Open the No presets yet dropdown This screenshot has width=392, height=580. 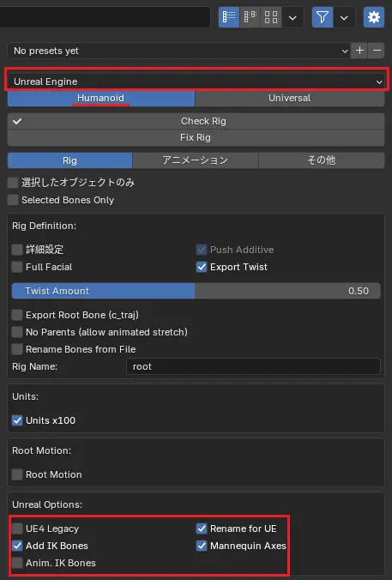coord(179,51)
